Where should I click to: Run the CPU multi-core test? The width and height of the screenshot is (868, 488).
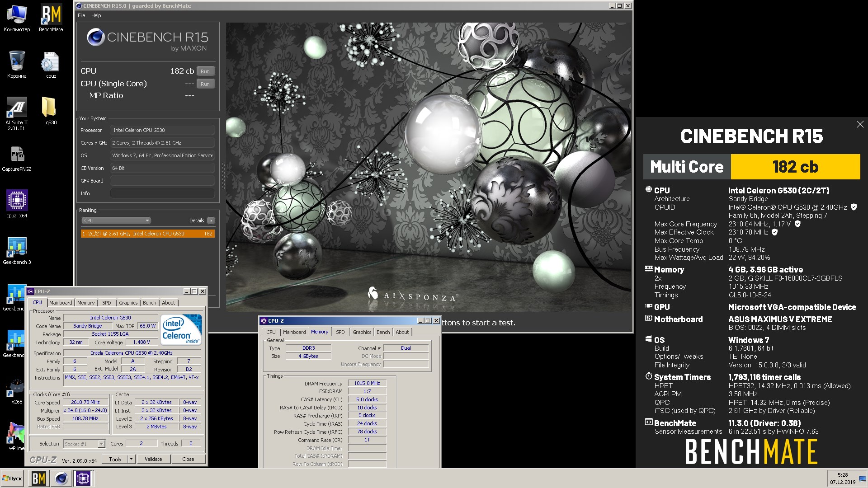[205, 71]
